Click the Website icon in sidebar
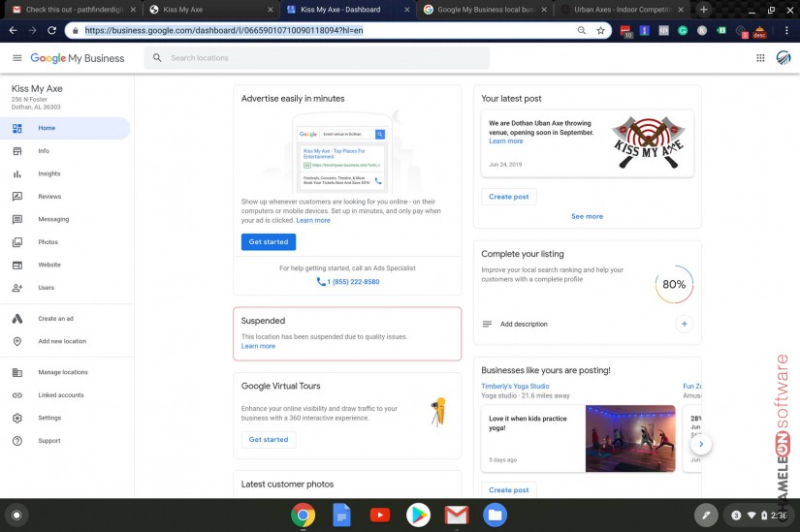Image resolution: width=800 pixels, height=532 pixels. click(17, 266)
